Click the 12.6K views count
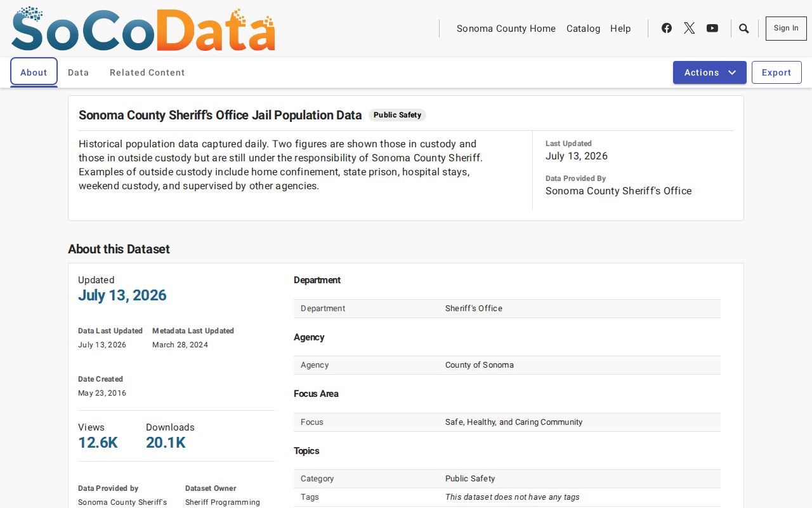This screenshot has width=812, height=508. [98, 443]
